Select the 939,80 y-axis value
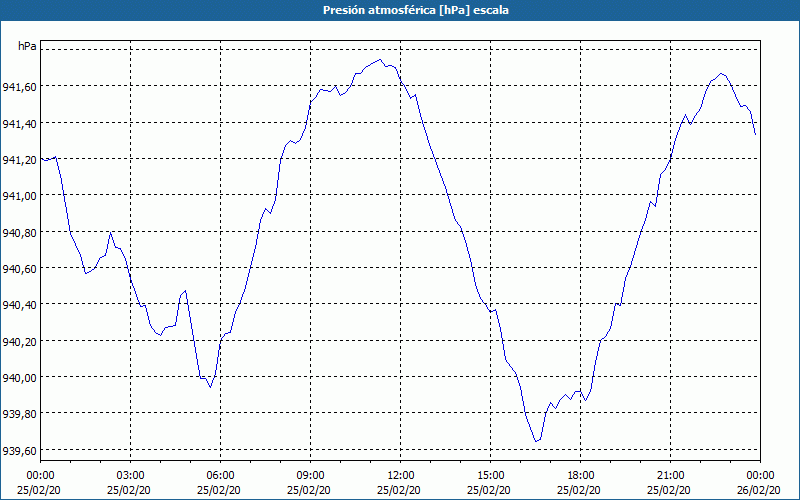 pos(19,414)
